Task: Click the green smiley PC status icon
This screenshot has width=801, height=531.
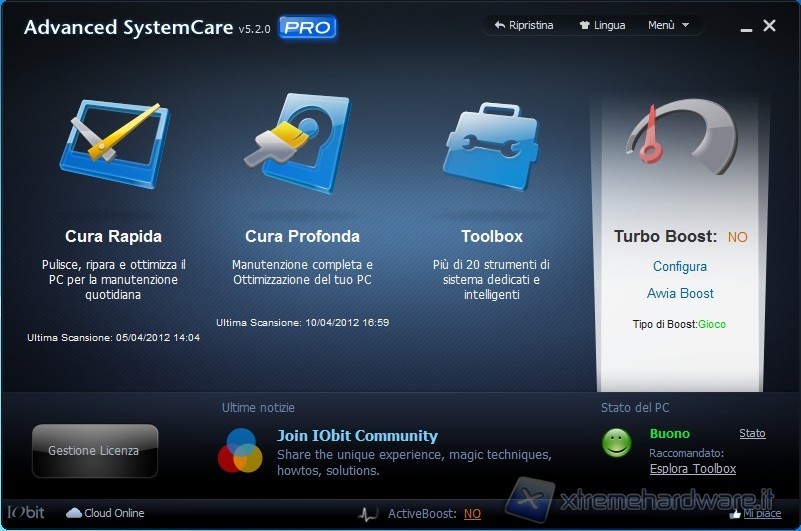Action: 617,442
